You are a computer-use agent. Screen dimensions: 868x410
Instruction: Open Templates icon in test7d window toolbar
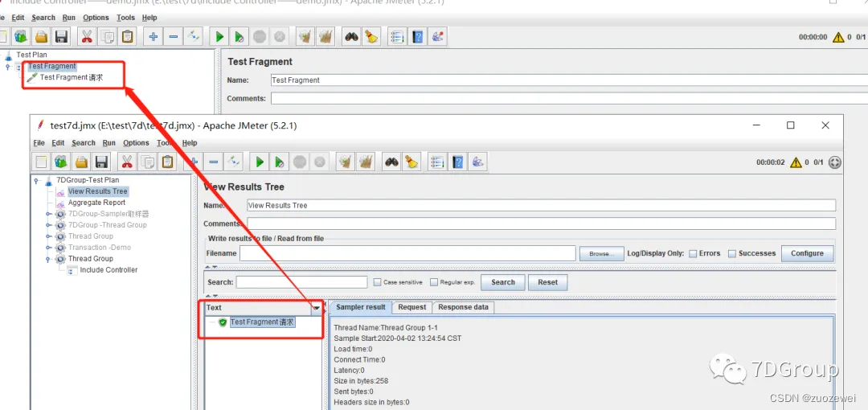[61, 162]
